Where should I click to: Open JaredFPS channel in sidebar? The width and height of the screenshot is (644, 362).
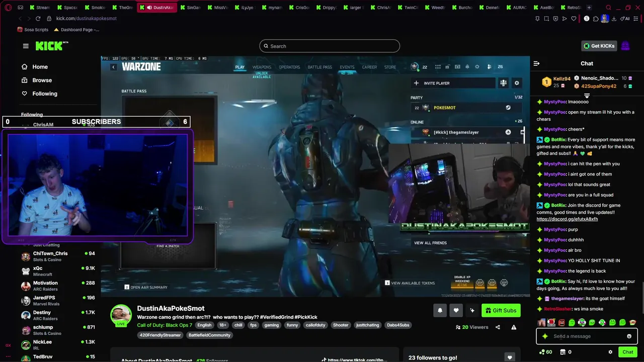click(58, 301)
